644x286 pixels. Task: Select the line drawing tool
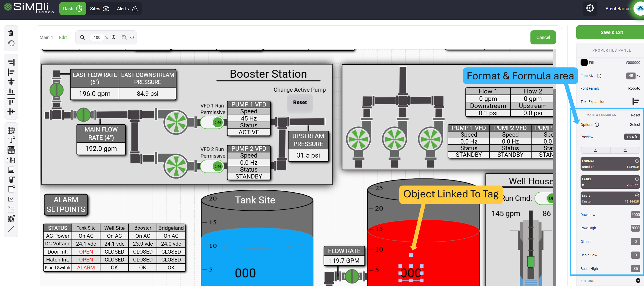pos(11,229)
